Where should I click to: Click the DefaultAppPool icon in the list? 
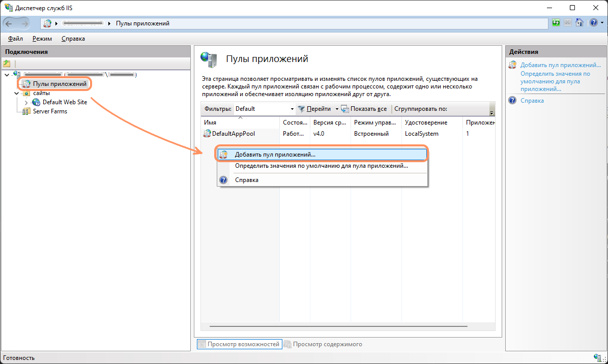click(x=207, y=134)
